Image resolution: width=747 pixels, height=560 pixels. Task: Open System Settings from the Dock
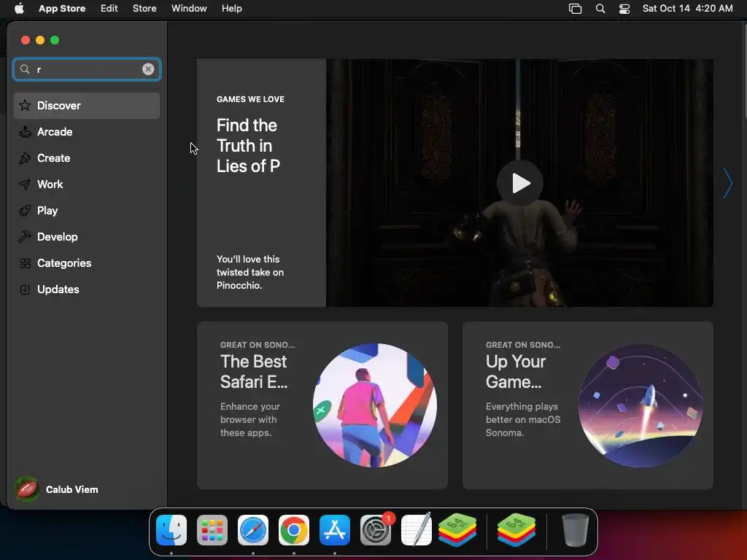[x=376, y=530]
